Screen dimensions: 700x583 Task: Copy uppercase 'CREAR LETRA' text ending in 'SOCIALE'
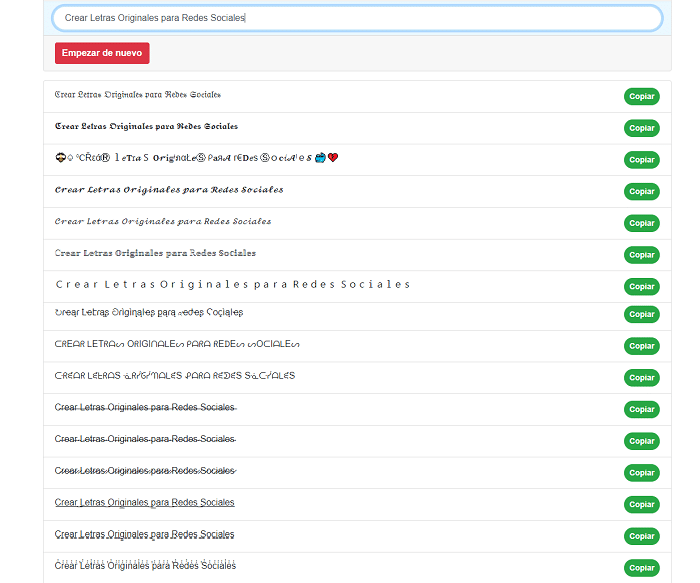click(x=641, y=346)
